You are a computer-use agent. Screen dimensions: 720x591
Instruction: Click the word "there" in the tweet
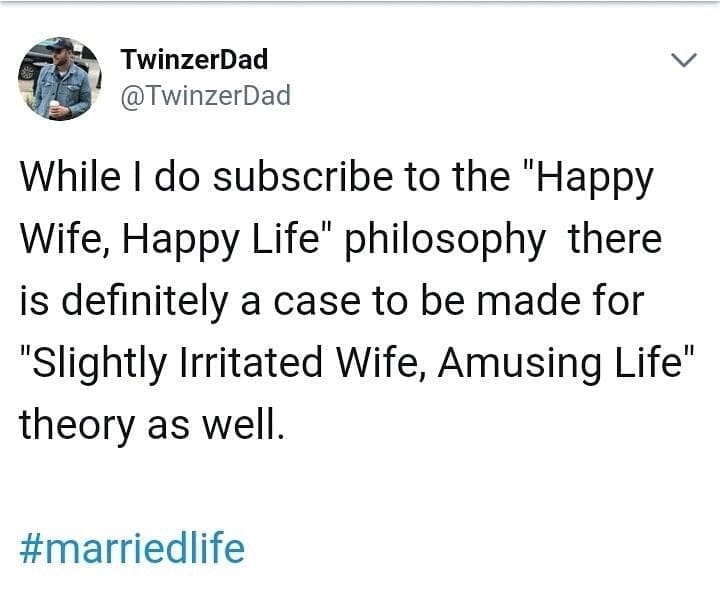point(615,241)
